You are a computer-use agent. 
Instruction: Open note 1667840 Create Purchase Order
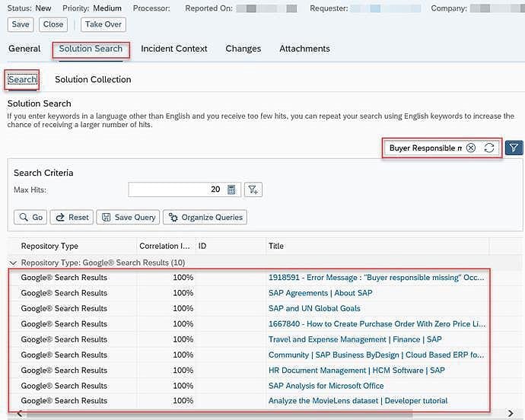coord(377,324)
